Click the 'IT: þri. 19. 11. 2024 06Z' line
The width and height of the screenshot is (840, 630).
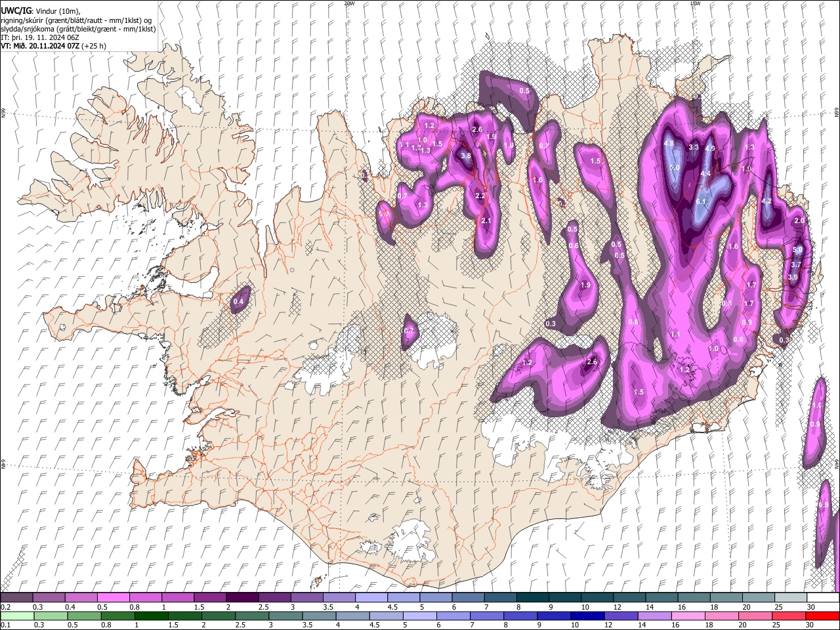[41, 37]
